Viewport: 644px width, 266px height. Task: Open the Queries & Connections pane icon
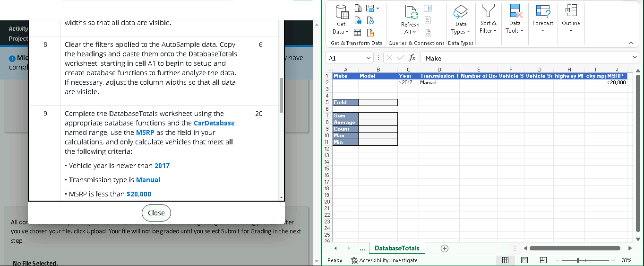pos(428,8)
